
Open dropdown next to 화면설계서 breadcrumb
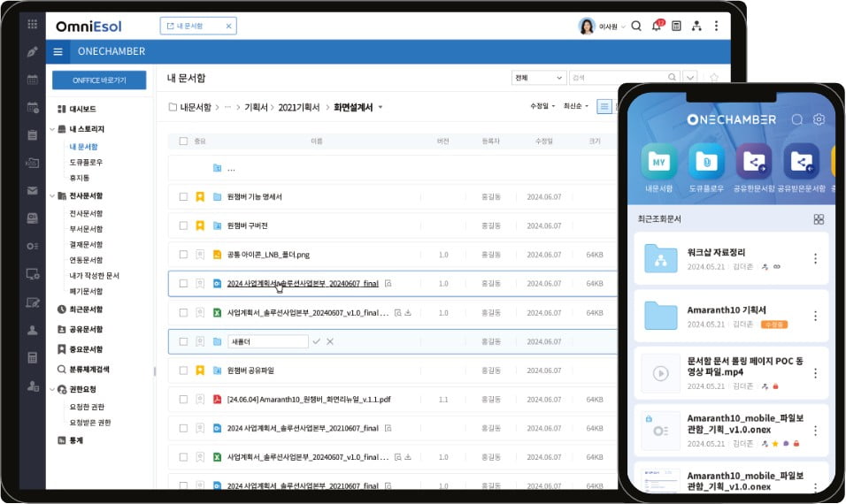tap(381, 107)
